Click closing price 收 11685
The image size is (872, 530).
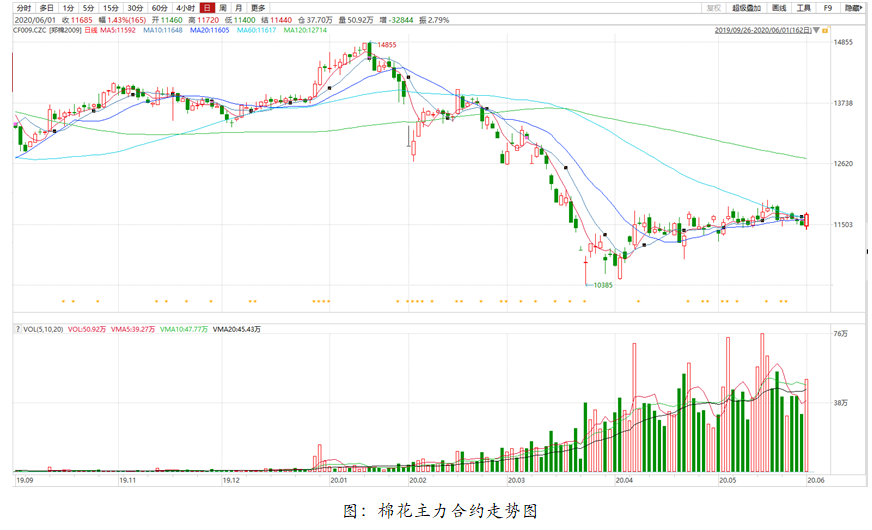[x=77, y=20]
